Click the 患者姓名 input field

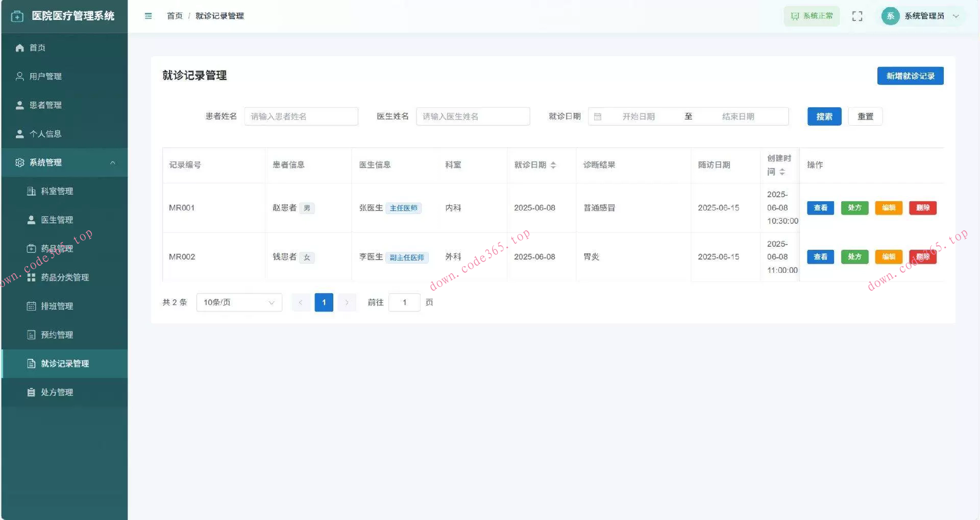(x=301, y=116)
